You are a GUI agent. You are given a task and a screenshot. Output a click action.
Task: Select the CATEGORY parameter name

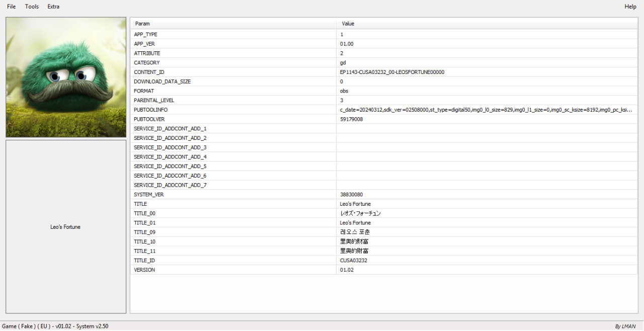pyautogui.click(x=147, y=63)
